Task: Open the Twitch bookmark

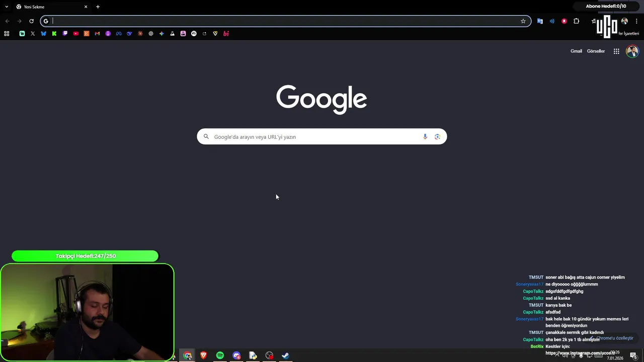Action: (x=65, y=34)
